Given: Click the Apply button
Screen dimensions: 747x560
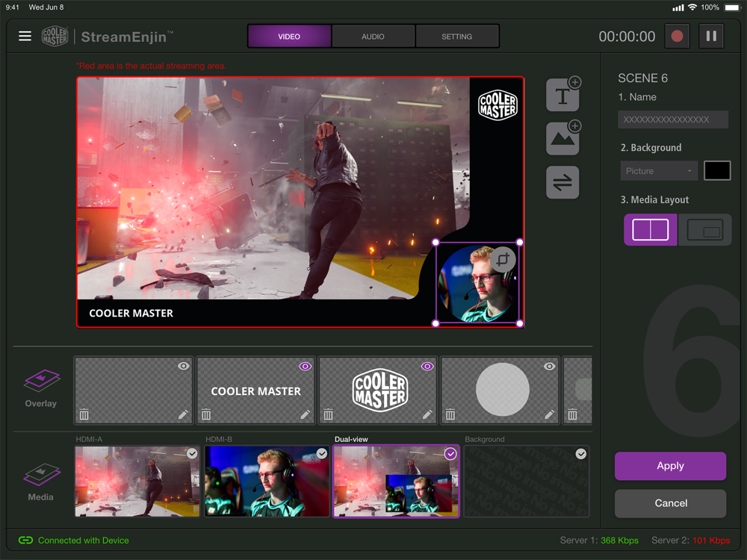Looking at the screenshot, I should 670,466.
